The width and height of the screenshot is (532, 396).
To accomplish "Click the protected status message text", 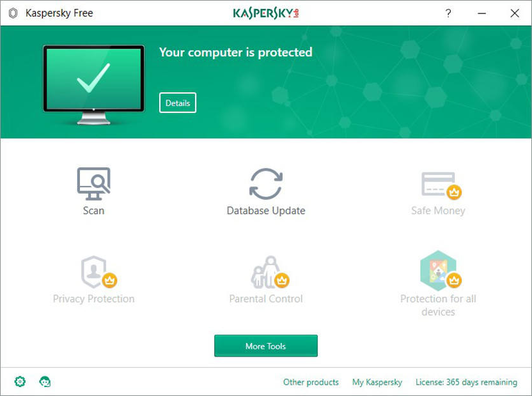I will (x=236, y=52).
